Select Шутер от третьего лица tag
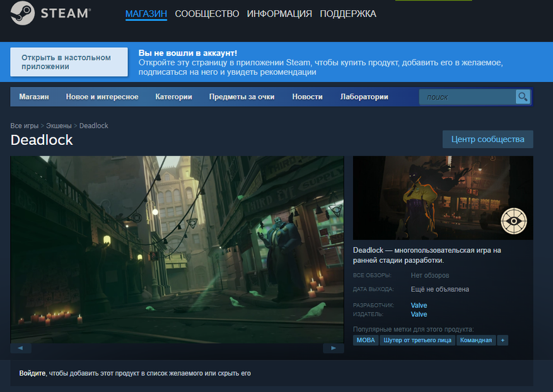553x392 pixels. click(x=417, y=340)
